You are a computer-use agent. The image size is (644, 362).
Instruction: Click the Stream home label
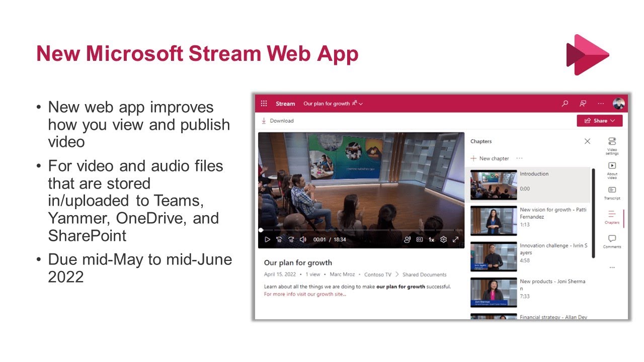(x=285, y=104)
